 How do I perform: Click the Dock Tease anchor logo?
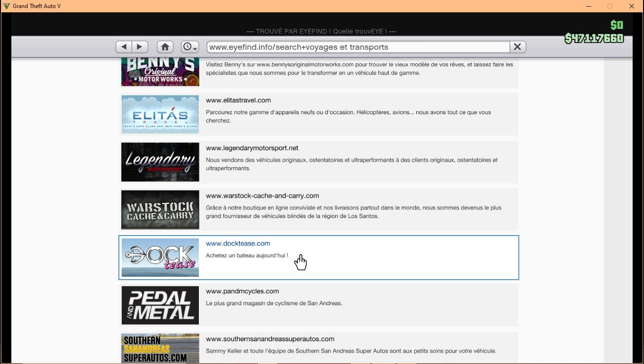point(160,257)
